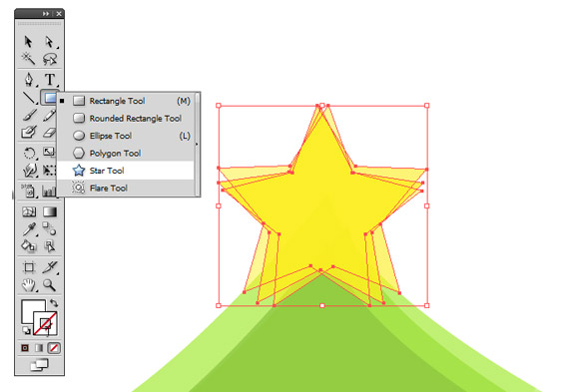Select the Blob Brush tool
The width and height of the screenshot is (579, 392).
click(29, 132)
